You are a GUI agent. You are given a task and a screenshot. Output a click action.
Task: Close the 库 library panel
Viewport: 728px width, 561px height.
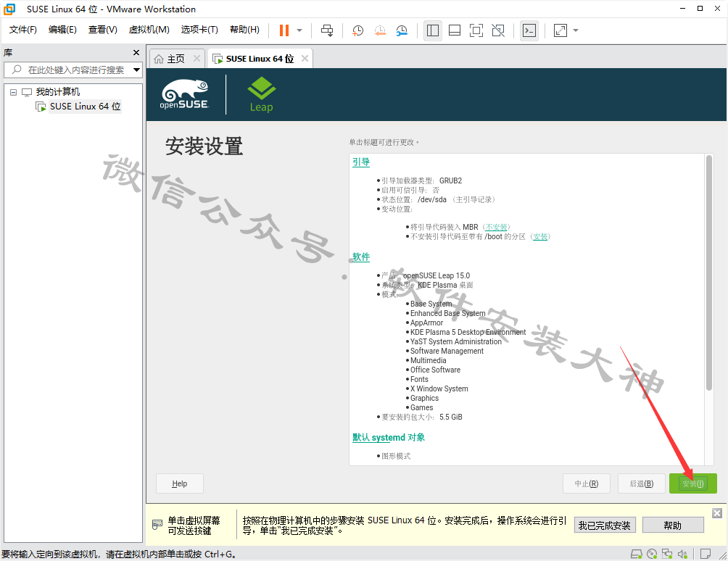pyautogui.click(x=136, y=53)
